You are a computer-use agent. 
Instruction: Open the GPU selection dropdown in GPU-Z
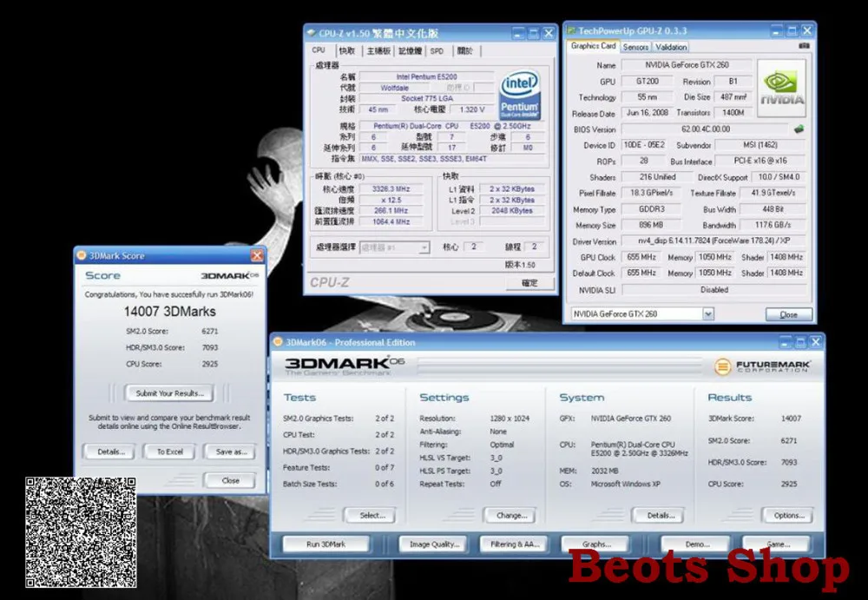tap(708, 314)
